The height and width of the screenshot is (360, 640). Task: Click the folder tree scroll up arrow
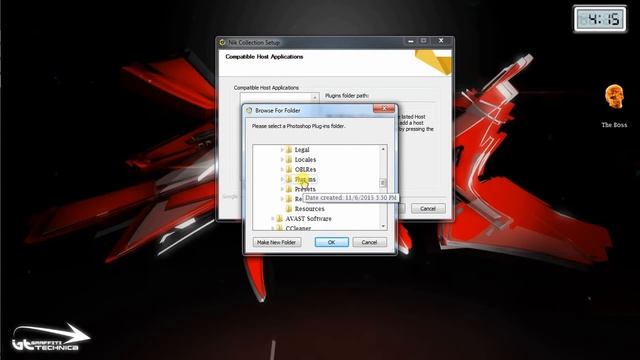pos(383,149)
